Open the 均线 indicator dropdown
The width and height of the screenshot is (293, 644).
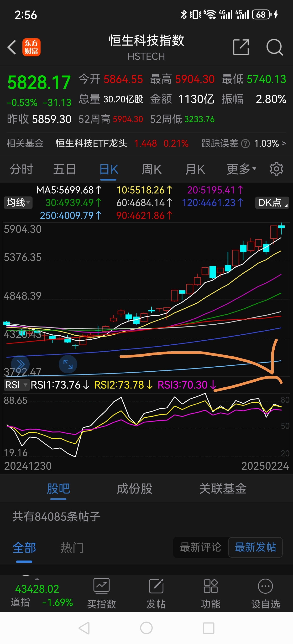pos(18,203)
